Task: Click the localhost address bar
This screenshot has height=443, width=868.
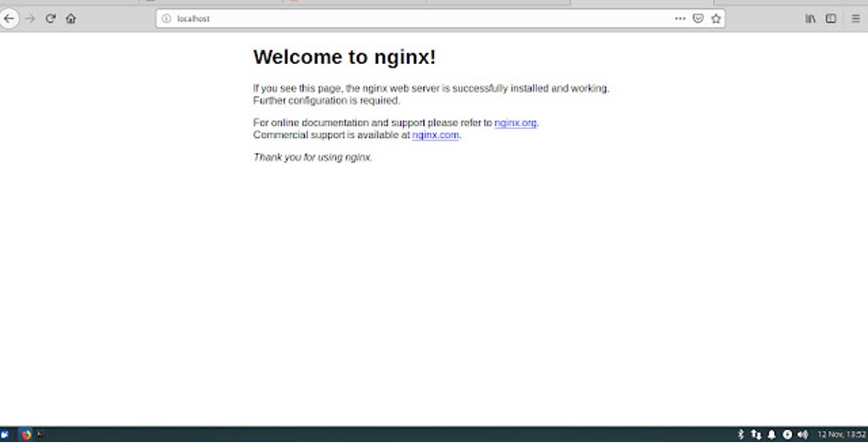Action: [x=417, y=19]
